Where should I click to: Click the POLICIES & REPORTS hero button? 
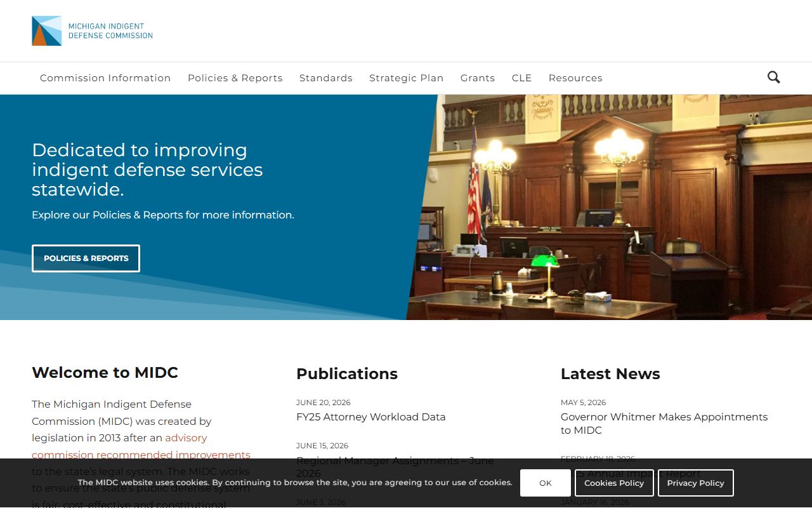86,258
